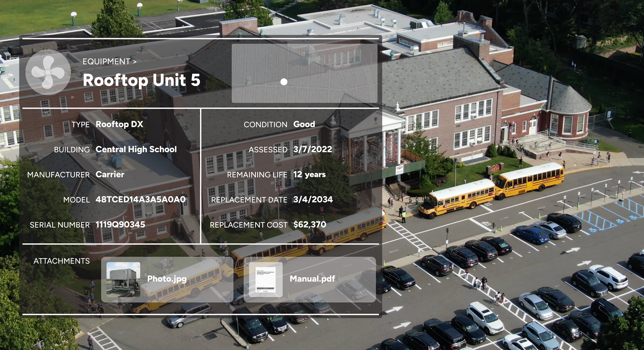Click the chevron next to EQUIPMENT

point(135,62)
